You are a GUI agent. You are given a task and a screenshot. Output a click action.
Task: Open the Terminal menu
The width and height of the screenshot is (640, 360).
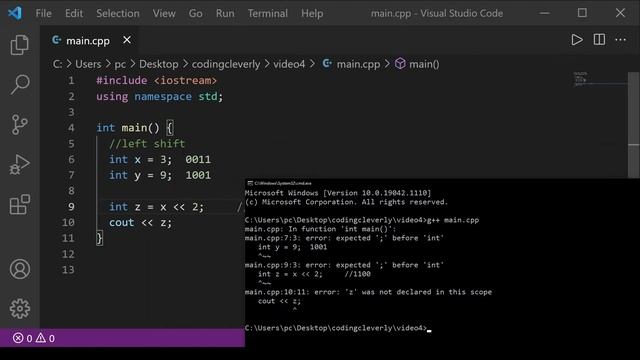tap(268, 13)
